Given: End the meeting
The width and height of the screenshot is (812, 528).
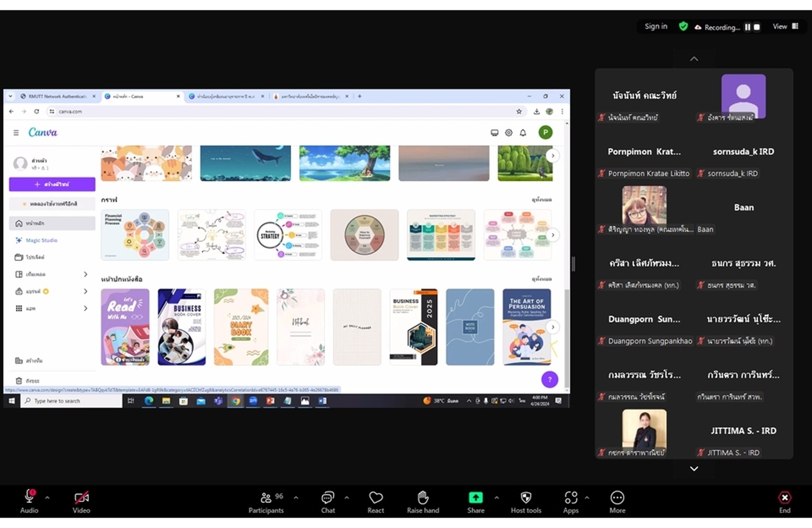Looking at the screenshot, I should (x=784, y=502).
